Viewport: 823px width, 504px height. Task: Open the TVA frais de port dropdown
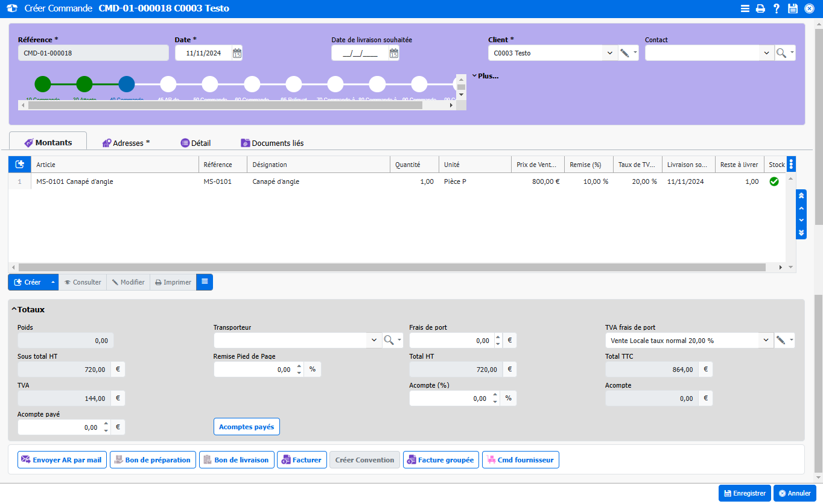(x=765, y=341)
